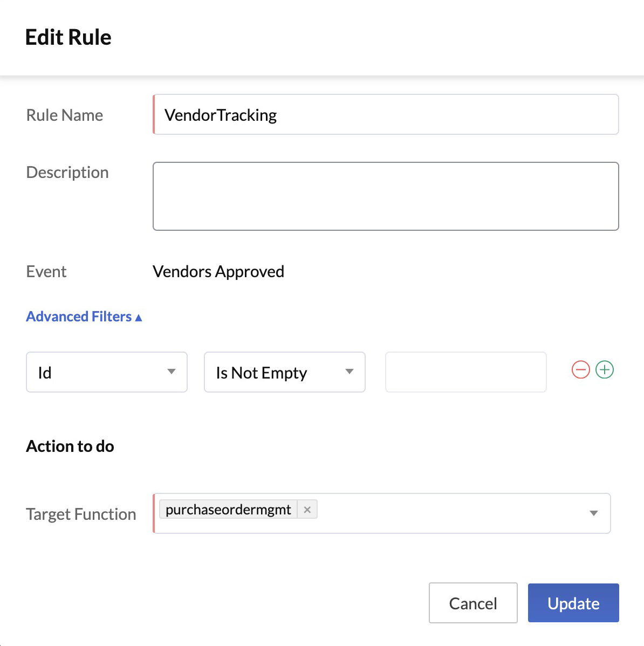Focus the Rule Name field containing VendorTracking

click(x=386, y=115)
